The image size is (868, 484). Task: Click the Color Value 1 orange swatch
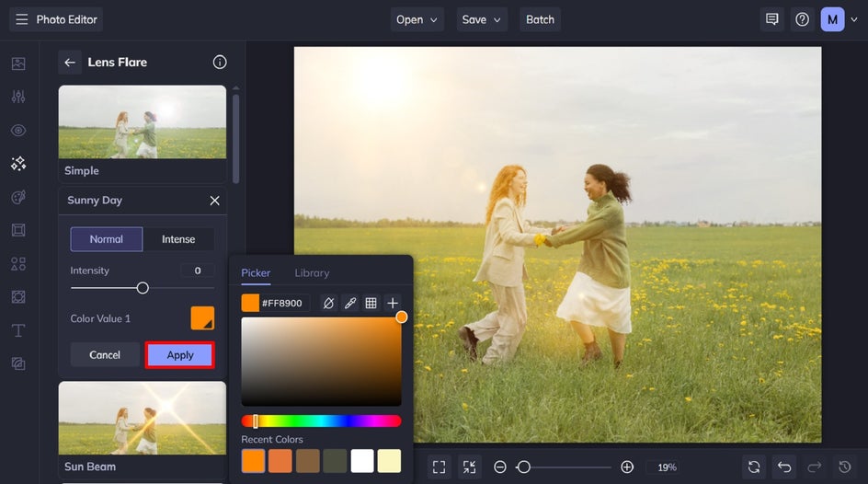click(x=202, y=318)
